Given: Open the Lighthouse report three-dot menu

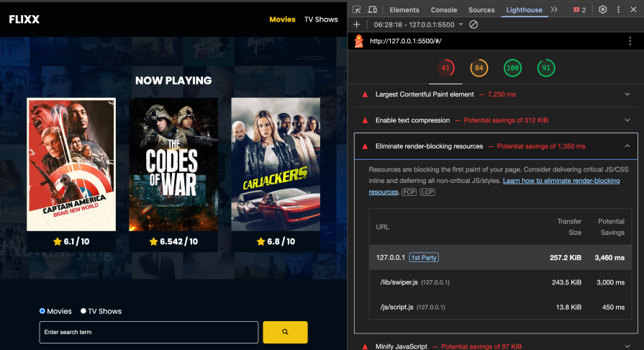Looking at the screenshot, I should (x=630, y=41).
